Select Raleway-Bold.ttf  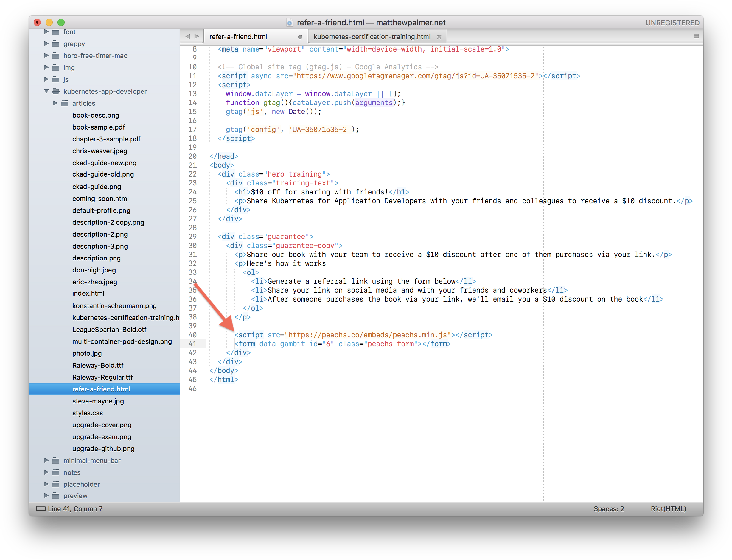click(x=98, y=365)
